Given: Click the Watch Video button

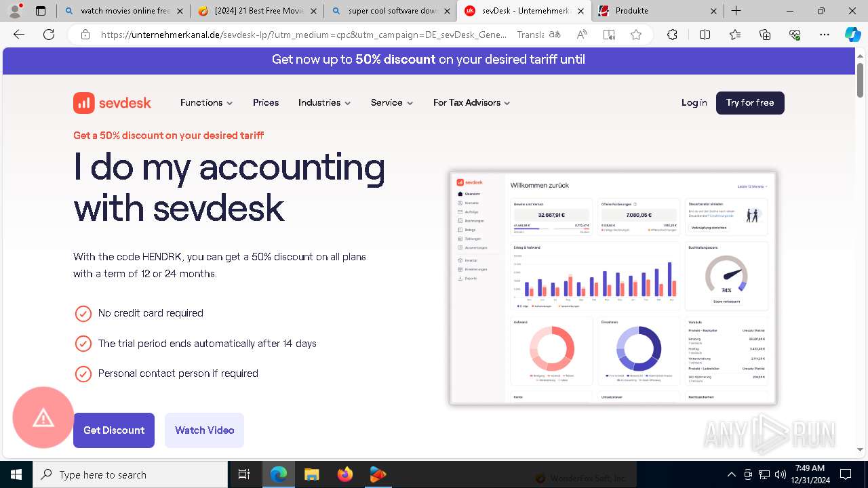Looking at the screenshot, I should coord(204,430).
